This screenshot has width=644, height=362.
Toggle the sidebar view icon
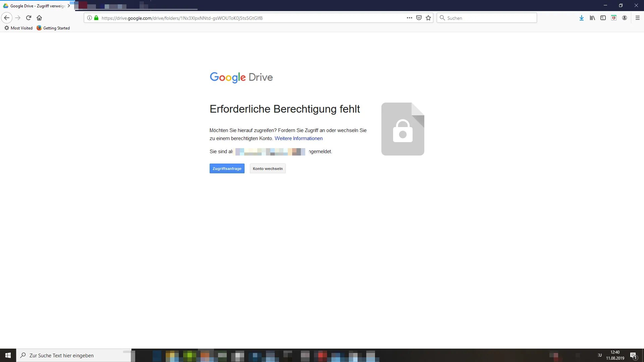603,18
